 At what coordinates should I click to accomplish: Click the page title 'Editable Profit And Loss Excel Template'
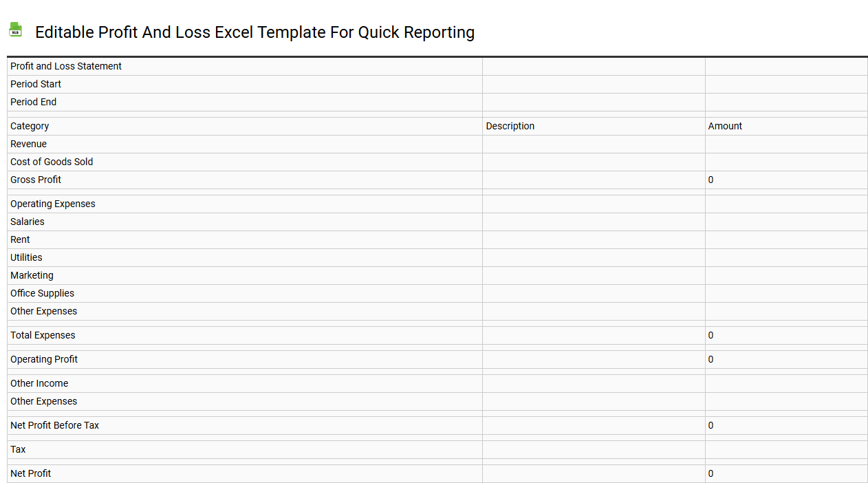[x=254, y=32]
